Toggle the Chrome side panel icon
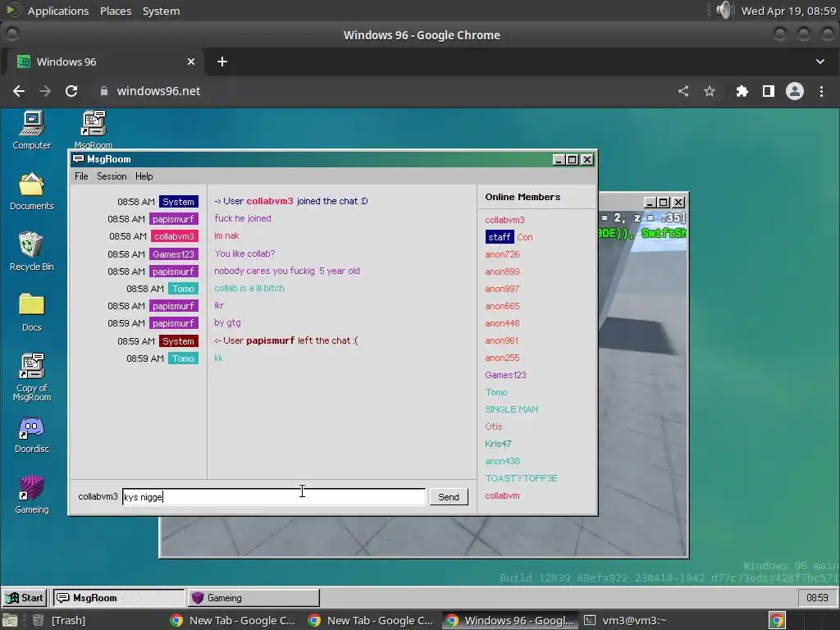Viewport: 840px width, 630px height. pos(768,91)
